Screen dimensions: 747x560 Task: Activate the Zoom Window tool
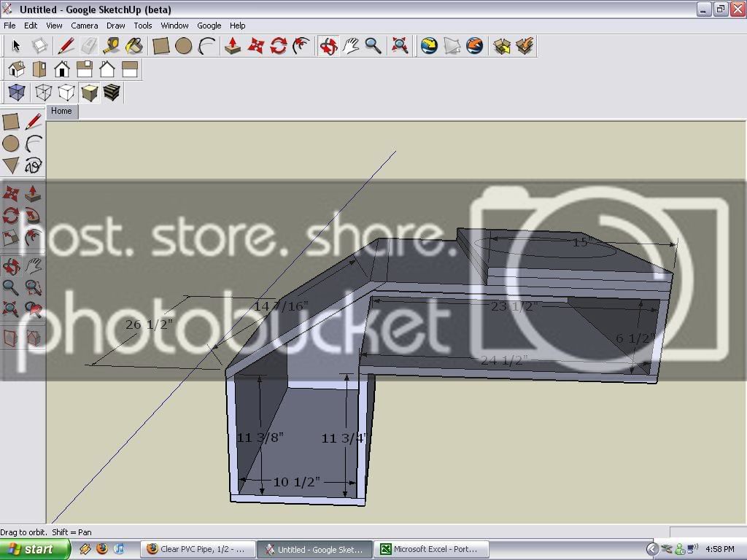click(x=34, y=287)
